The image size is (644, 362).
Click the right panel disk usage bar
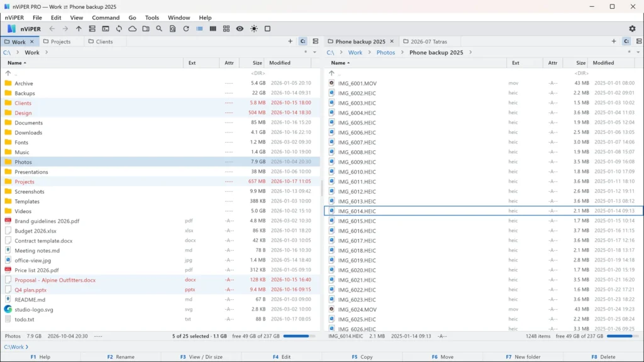coord(623,336)
